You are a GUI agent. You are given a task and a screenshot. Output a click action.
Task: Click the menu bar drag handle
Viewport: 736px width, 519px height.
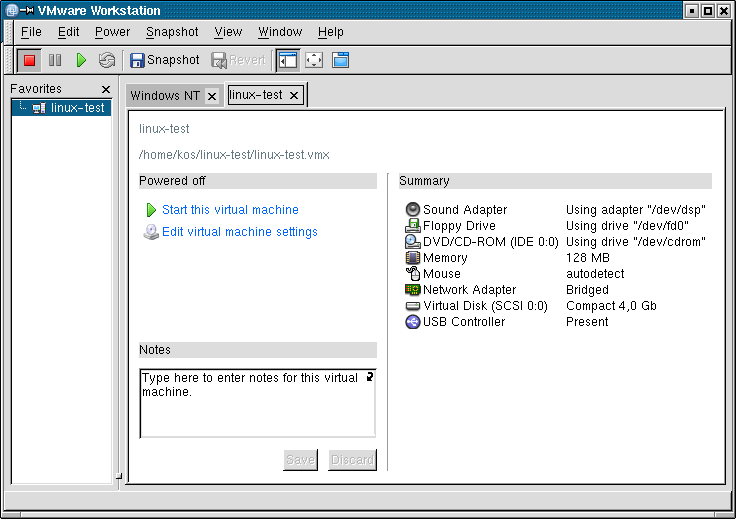pyautogui.click(x=8, y=32)
